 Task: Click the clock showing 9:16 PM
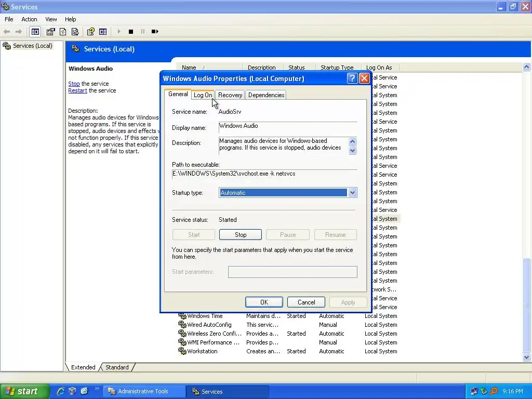click(x=513, y=391)
